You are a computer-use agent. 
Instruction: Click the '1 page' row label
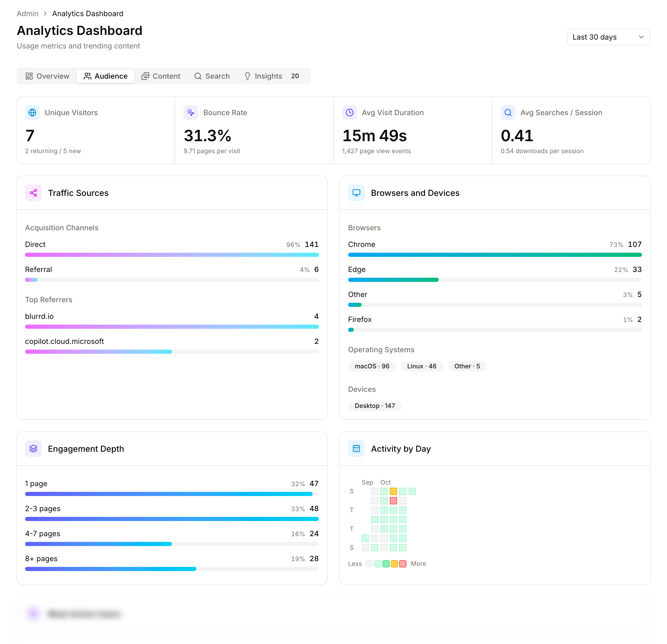pyautogui.click(x=36, y=484)
